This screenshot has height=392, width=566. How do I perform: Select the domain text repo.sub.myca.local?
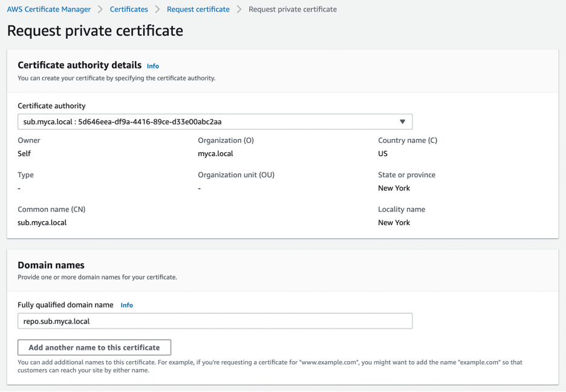57,321
